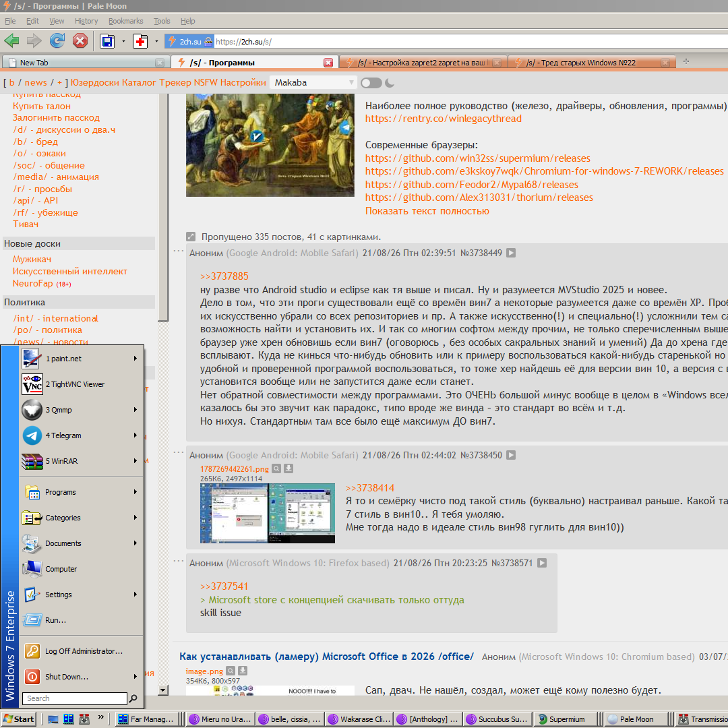The width and height of the screenshot is (728, 728).
Task: Click the Start button on the taskbar
Action: [x=19, y=719]
